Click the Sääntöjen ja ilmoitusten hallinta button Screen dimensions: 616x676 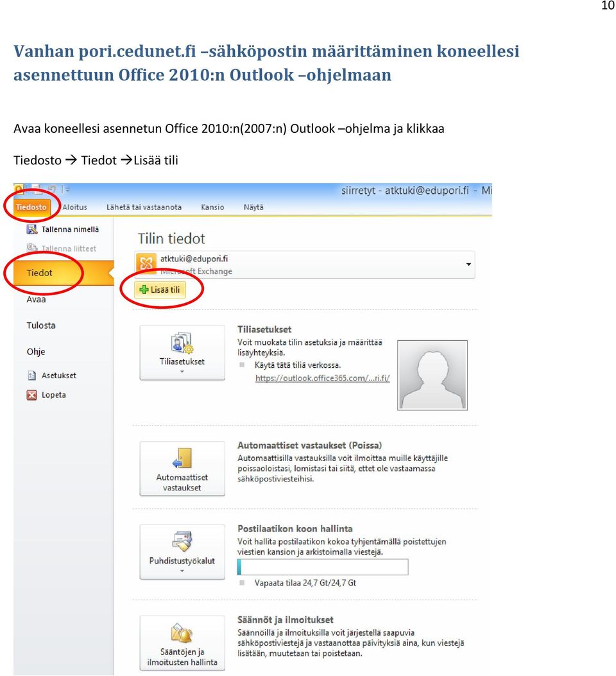coord(182,643)
